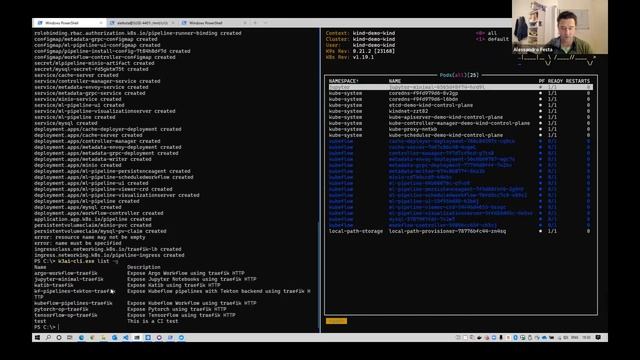Select kubeflow mysql pod row
Image resolution: width=640 pixels, height=360 pixels.
pyautogui.click(x=460, y=219)
